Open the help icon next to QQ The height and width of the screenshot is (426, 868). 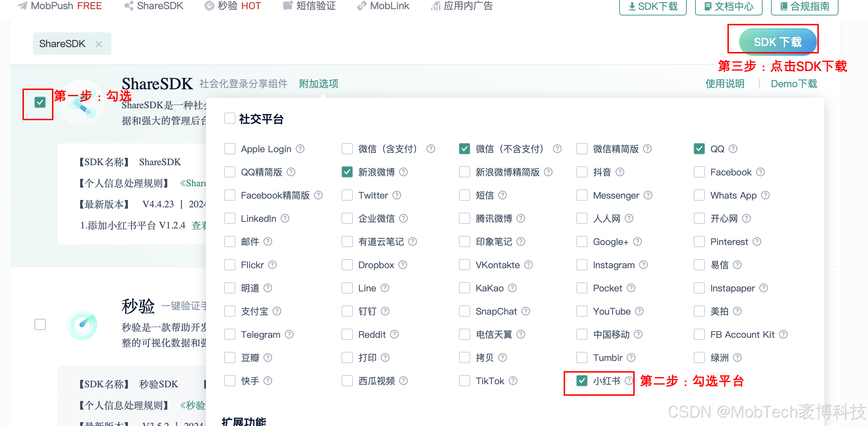733,149
